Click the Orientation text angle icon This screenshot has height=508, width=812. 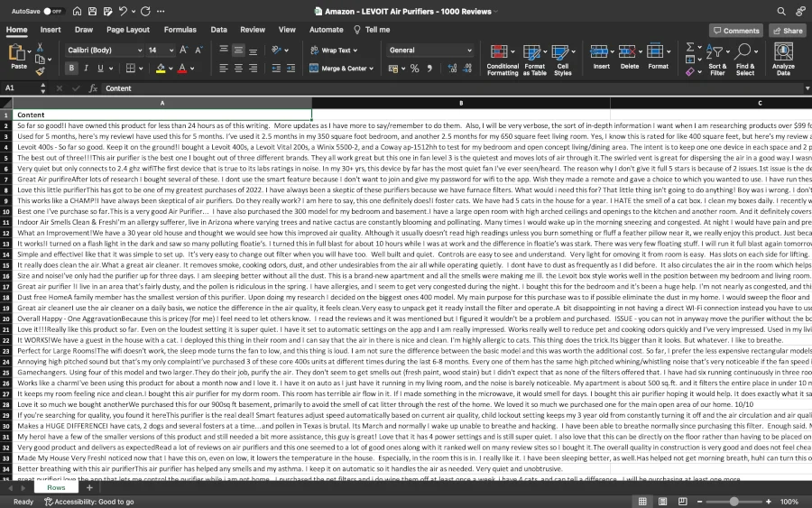pyautogui.click(x=277, y=50)
